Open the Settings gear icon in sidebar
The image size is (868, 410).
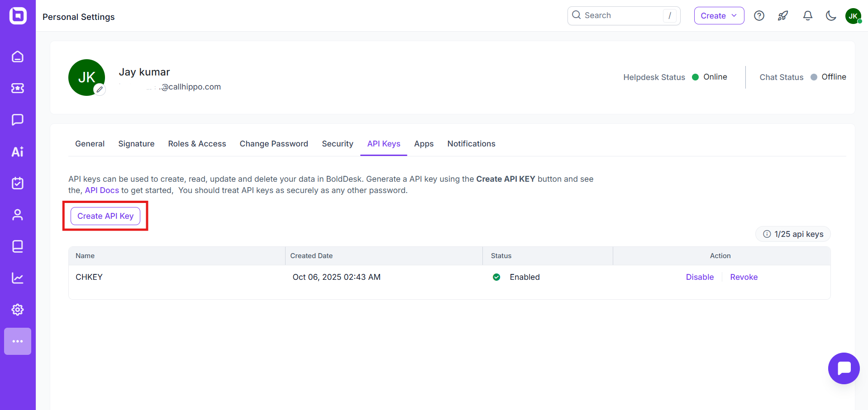click(18, 310)
